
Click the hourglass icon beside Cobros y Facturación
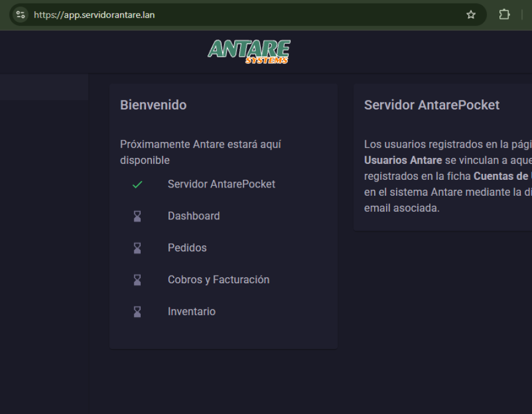click(137, 280)
